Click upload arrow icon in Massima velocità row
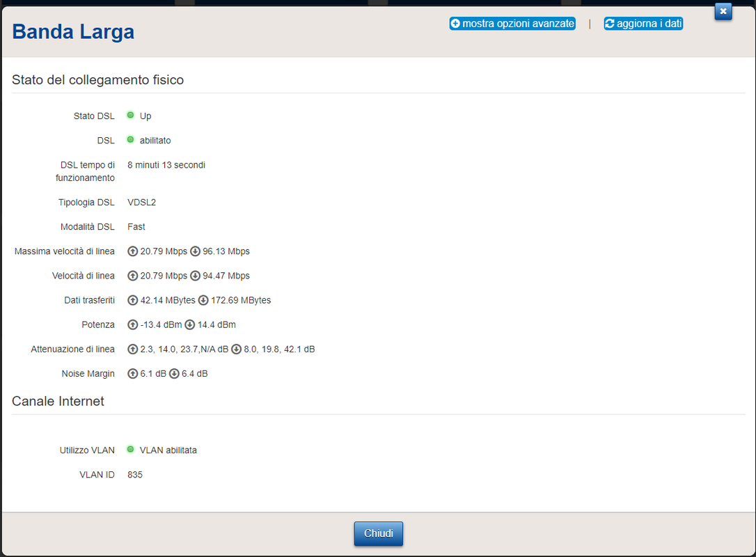756x557 pixels. (x=132, y=251)
